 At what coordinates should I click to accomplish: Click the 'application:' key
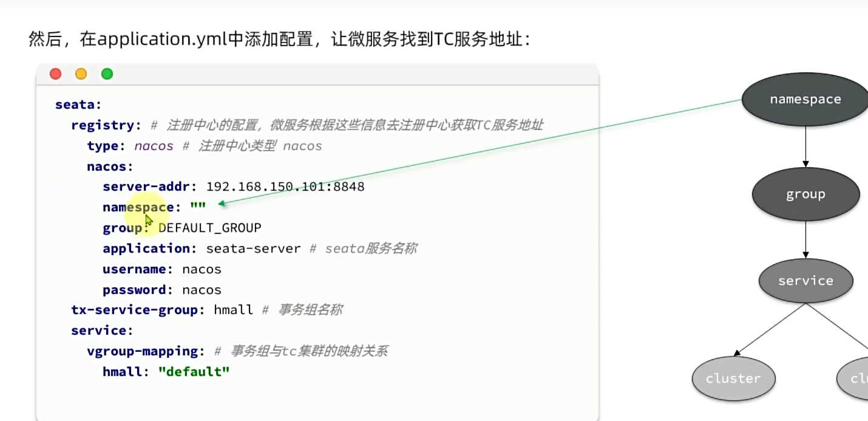[150, 248]
